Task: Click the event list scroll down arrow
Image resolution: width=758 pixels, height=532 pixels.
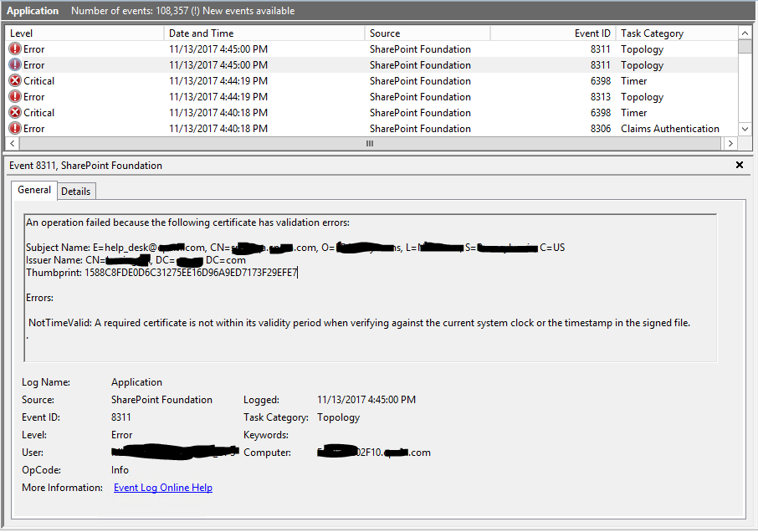Action: pyautogui.click(x=745, y=129)
